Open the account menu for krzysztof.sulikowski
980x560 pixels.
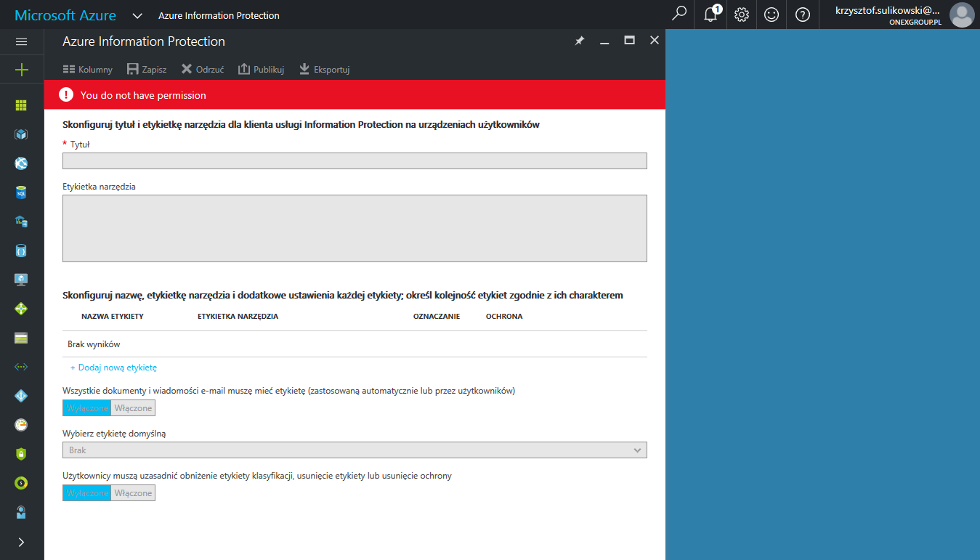pyautogui.click(x=888, y=15)
